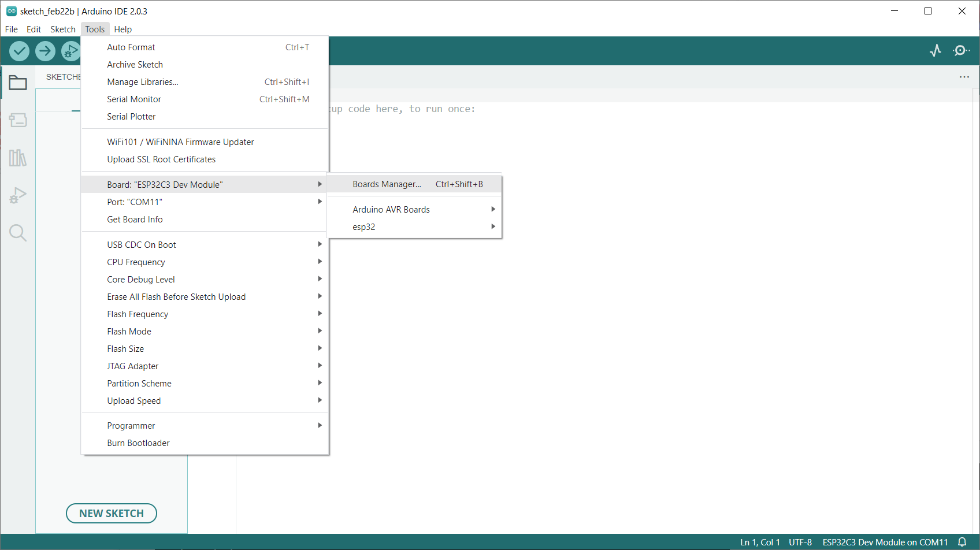Image resolution: width=980 pixels, height=550 pixels.
Task: Expand the Flash Mode submenu
Action: coord(205,332)
